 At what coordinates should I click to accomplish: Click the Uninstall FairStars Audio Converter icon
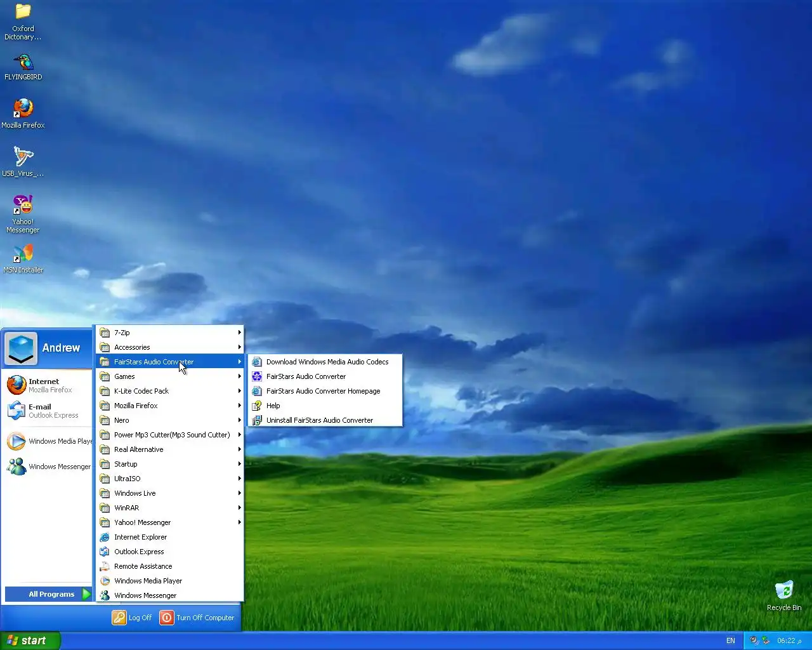tap(257, 420)
